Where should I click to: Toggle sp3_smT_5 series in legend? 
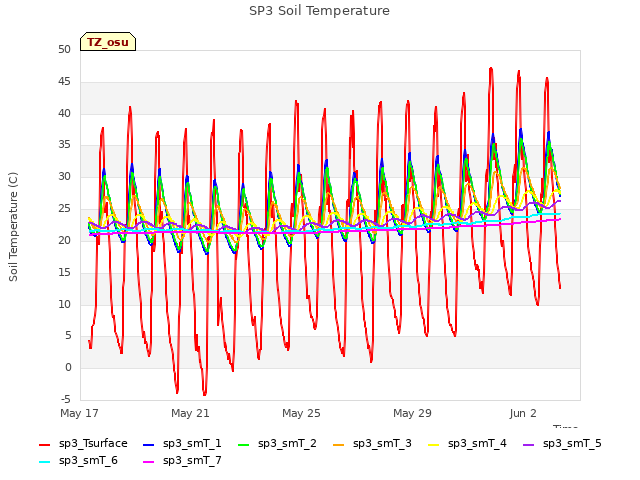[x=562, y=443]
